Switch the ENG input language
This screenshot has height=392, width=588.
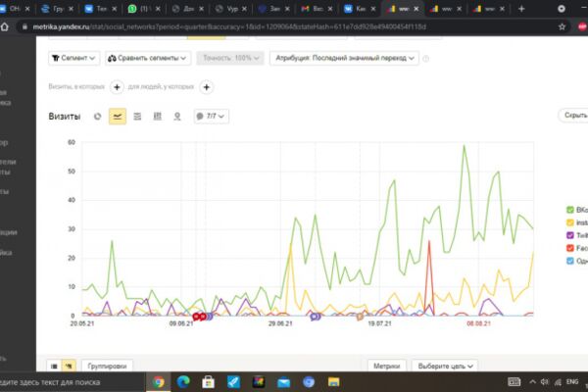(x=572, y=382)
